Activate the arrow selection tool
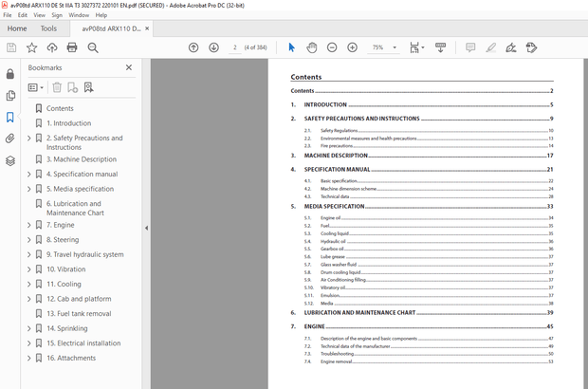The width and height of the screenshot is (588, 389). click(x=291, y=47)
